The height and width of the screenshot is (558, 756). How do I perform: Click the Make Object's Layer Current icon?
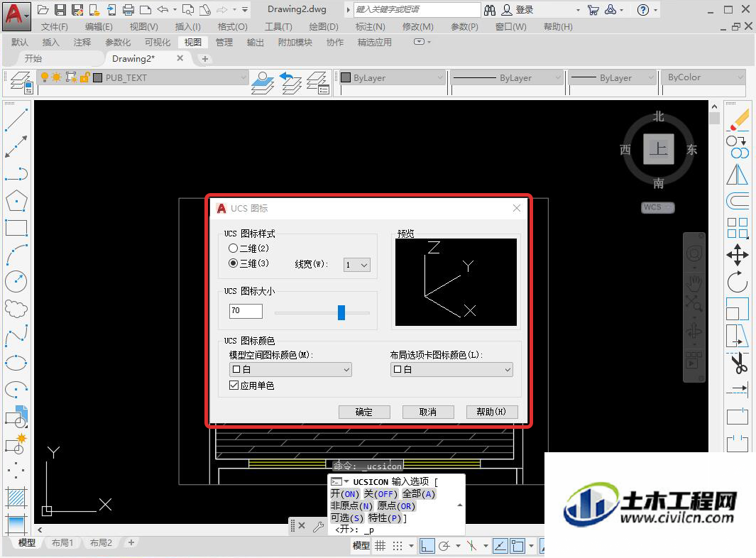pyautogui.click(x=263, y=82)
